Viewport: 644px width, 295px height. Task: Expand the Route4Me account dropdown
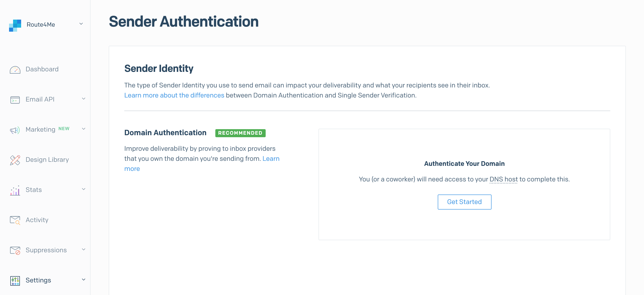[x=81, y=24]
